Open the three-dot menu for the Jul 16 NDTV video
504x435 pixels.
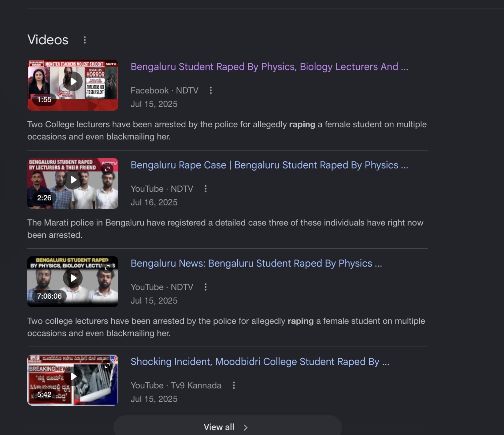pyautogui.click(x=206, y=189)
